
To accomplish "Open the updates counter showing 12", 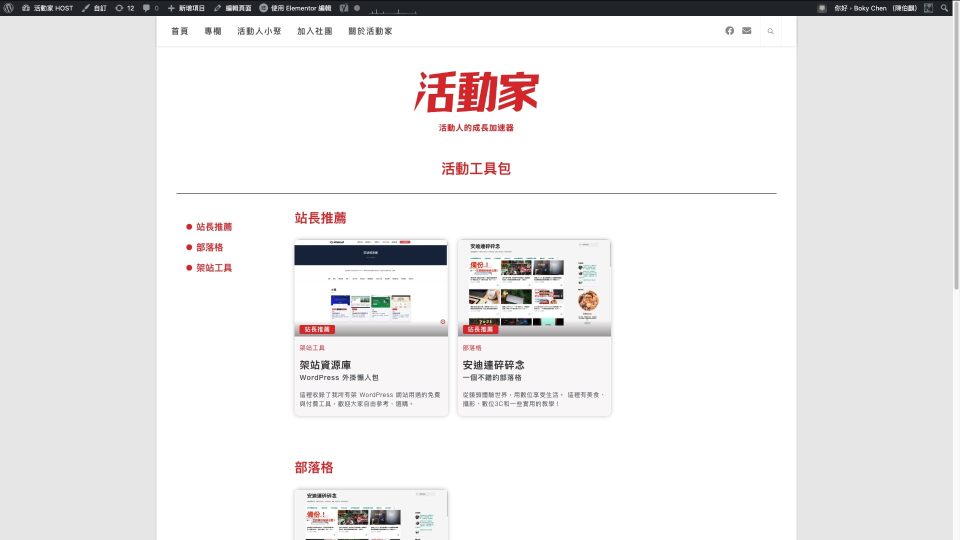I will [124, 7].
